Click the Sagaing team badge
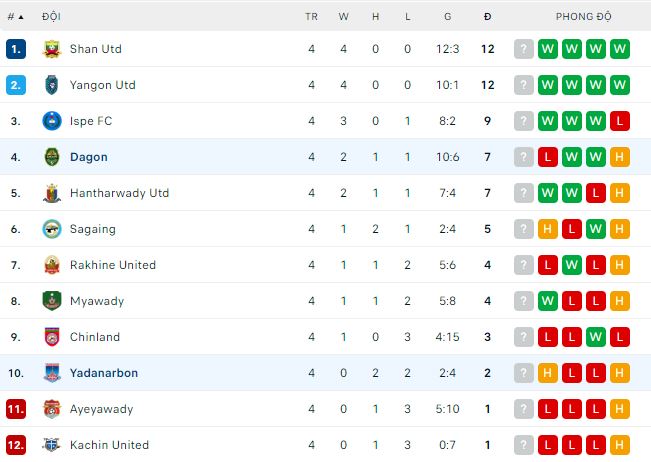This screenshot has height=462, width=651. pyautogui.click(x=52, y=229)
